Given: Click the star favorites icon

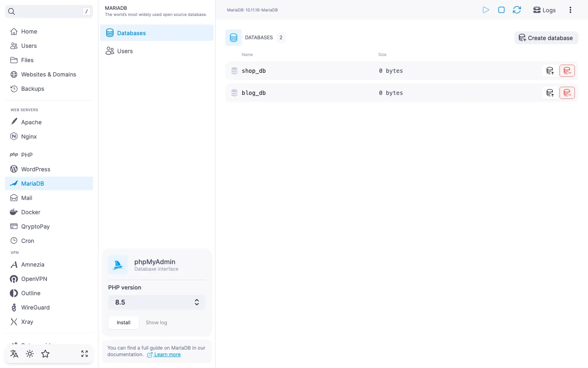Looking at the screenshot, I should click(x=45, y=354).
